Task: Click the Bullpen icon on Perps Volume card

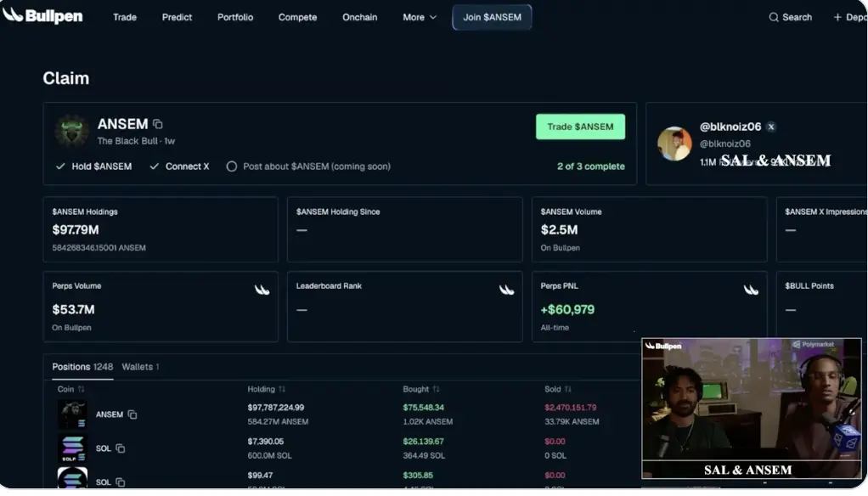Action: pyautogui.click(x=262, y=290)
